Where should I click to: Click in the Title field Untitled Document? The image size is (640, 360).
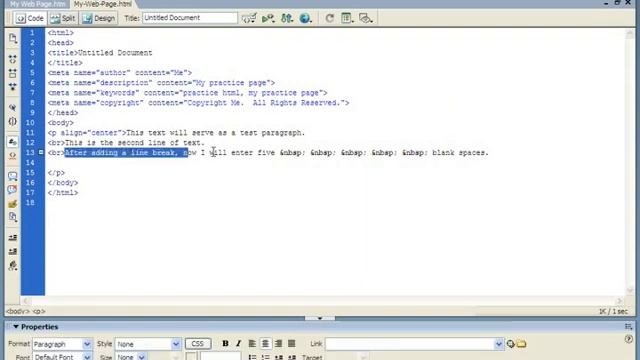190,18
